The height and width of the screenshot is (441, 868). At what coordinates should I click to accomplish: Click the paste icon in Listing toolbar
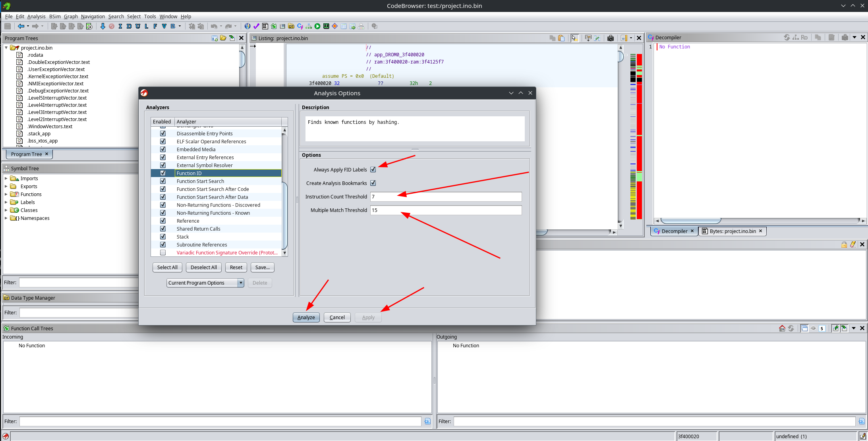pyautogui.click(x=561, y=38)
